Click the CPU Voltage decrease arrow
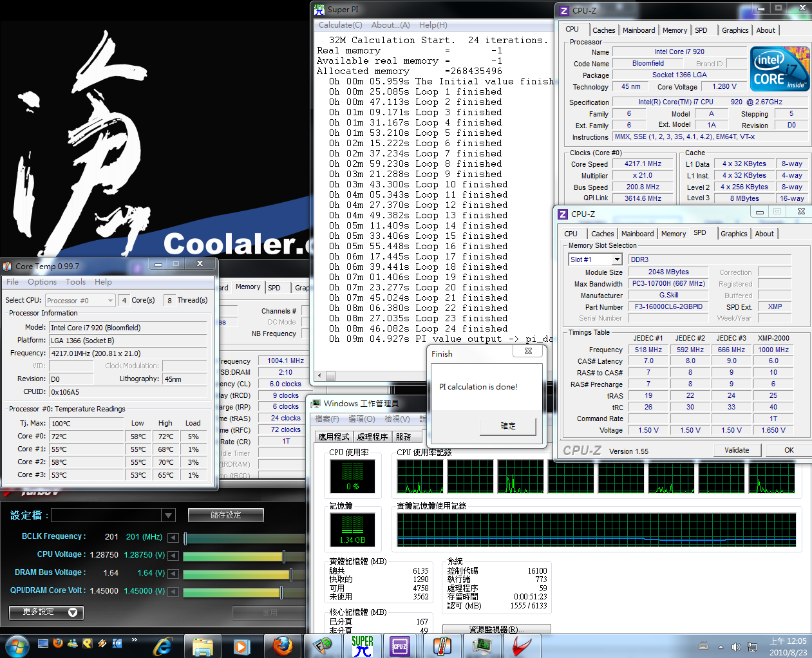 click(173, 555)
